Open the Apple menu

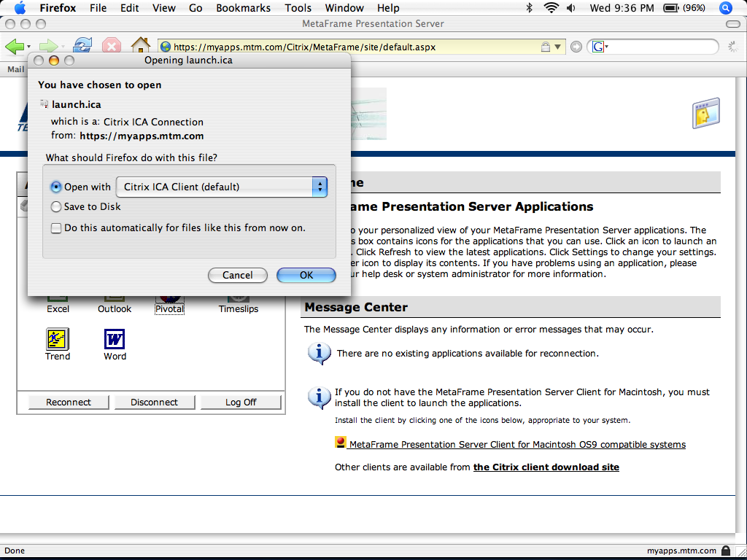tap(20, 7)
